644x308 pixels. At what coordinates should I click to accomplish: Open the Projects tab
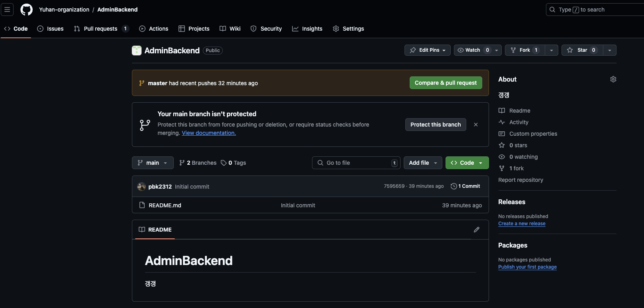click(x=194, y=29)
